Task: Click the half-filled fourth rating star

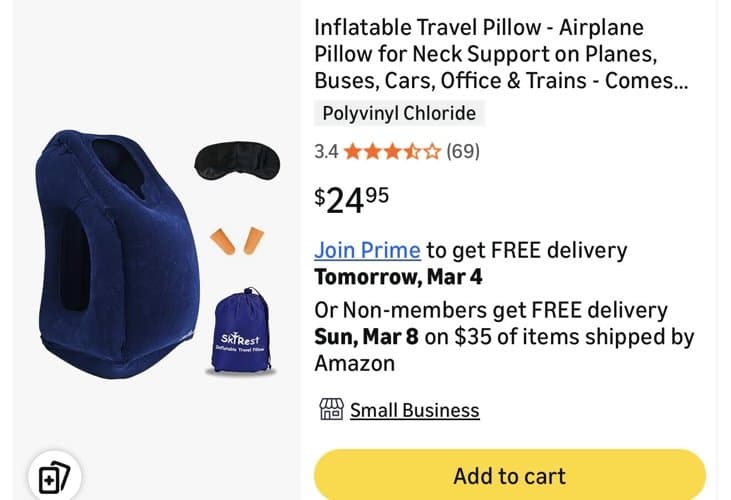Action: [x=412, y=151]
